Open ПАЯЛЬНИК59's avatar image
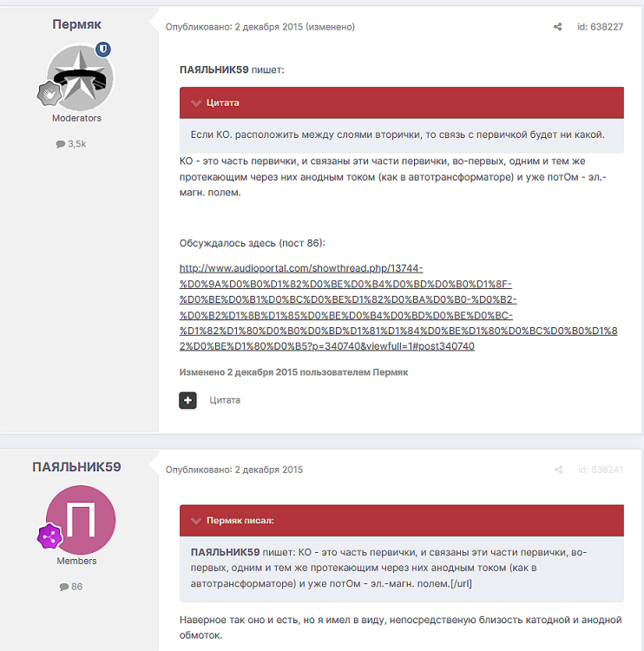 tap(81, 520)
